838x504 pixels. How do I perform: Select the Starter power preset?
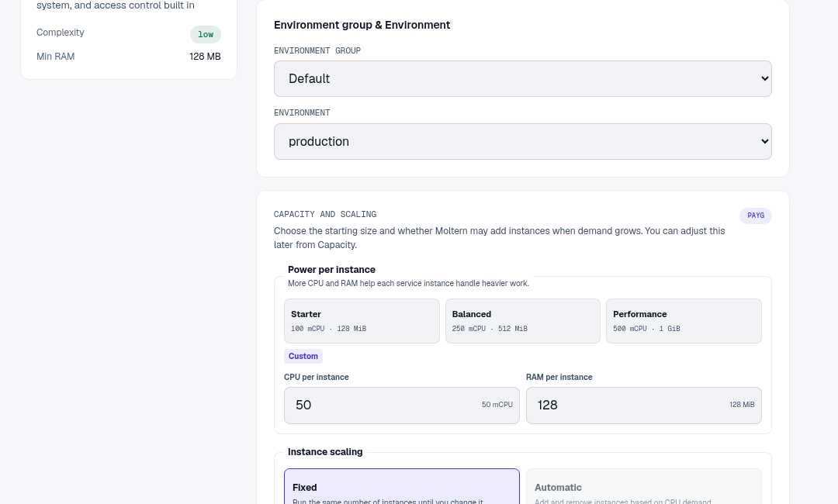point(362,321)
